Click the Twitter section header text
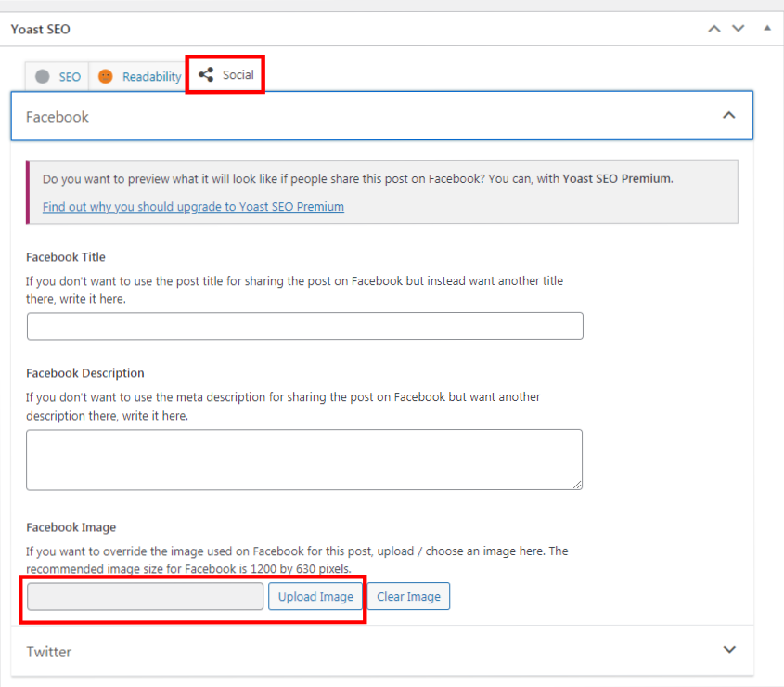Viewport: 784px width, 687px height. 49,652
